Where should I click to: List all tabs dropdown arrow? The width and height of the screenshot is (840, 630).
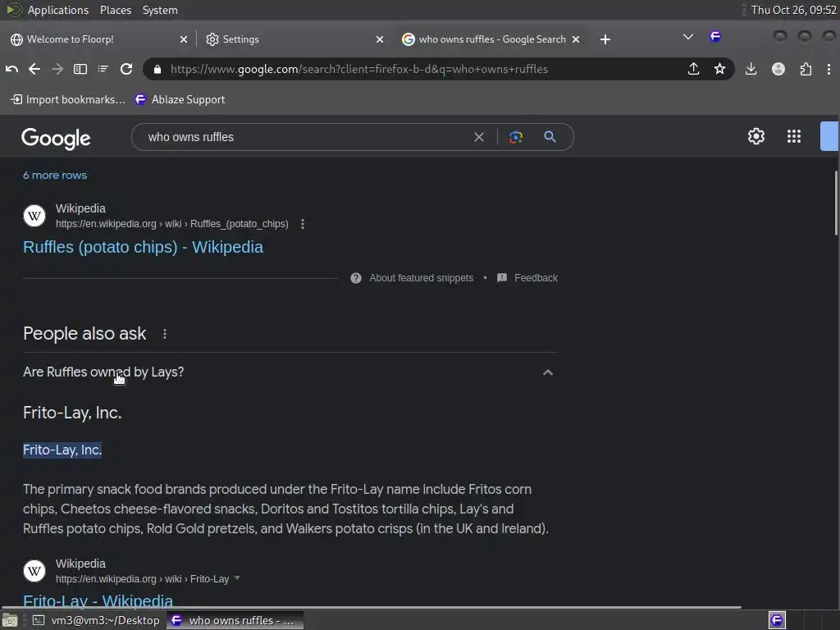pos(688,37)
